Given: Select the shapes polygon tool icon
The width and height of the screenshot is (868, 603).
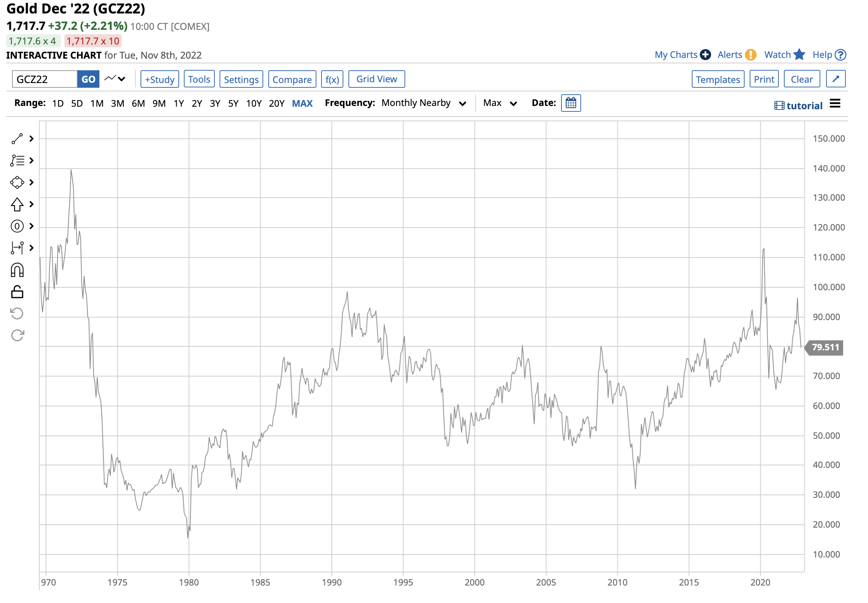Looking at the screenshot, I should click(x=17, y=183).
